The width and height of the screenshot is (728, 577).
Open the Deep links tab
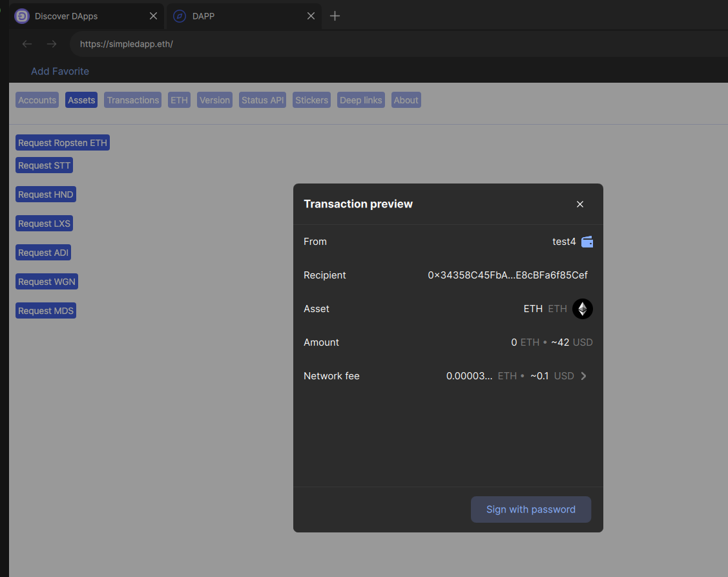pyautogui.click(x=360, y=100)
